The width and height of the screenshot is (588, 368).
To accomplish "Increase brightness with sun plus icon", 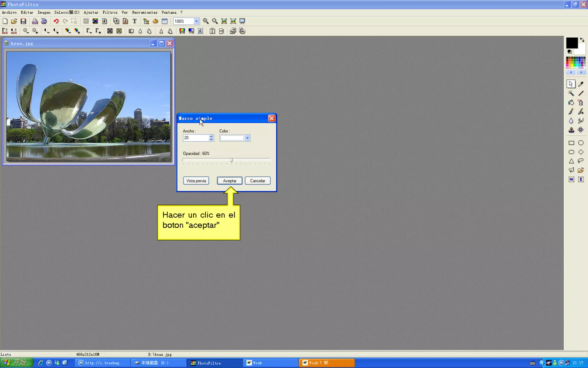I will click(35, 31).
